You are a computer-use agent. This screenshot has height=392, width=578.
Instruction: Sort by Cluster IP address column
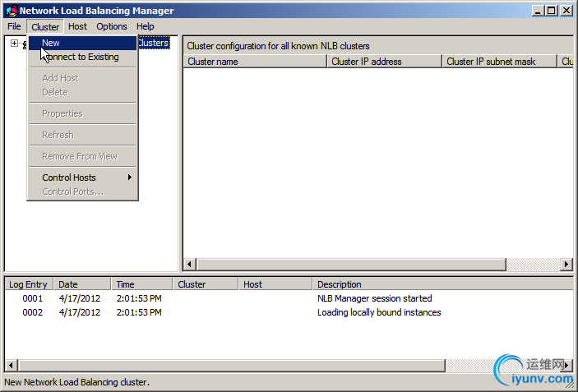384,62
